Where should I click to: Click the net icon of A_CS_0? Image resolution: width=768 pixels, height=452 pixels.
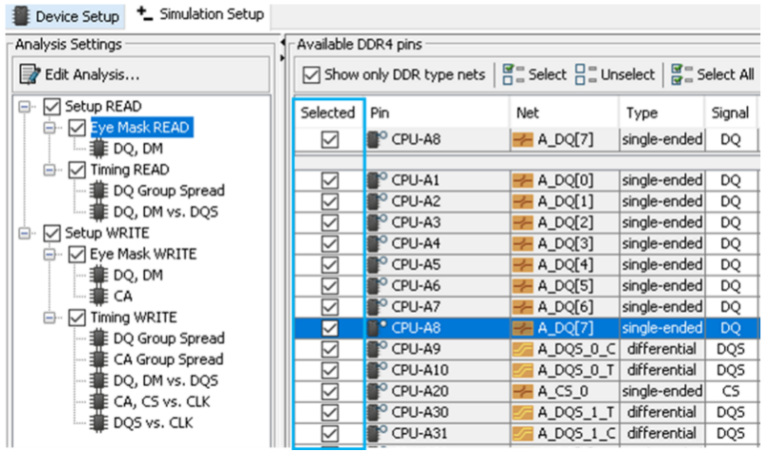coord(523,392)
